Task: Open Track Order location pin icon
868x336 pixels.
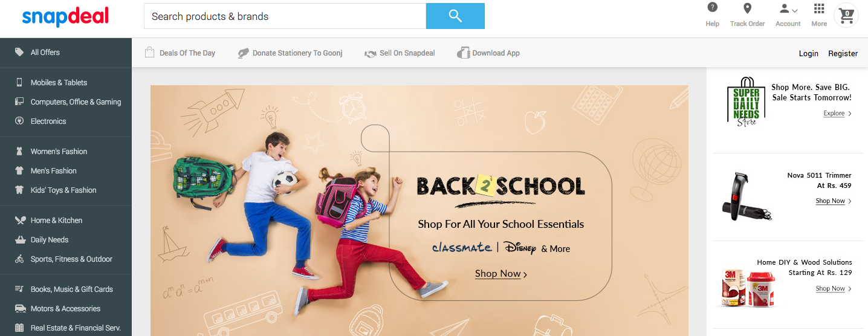Action: click(747, 8)
